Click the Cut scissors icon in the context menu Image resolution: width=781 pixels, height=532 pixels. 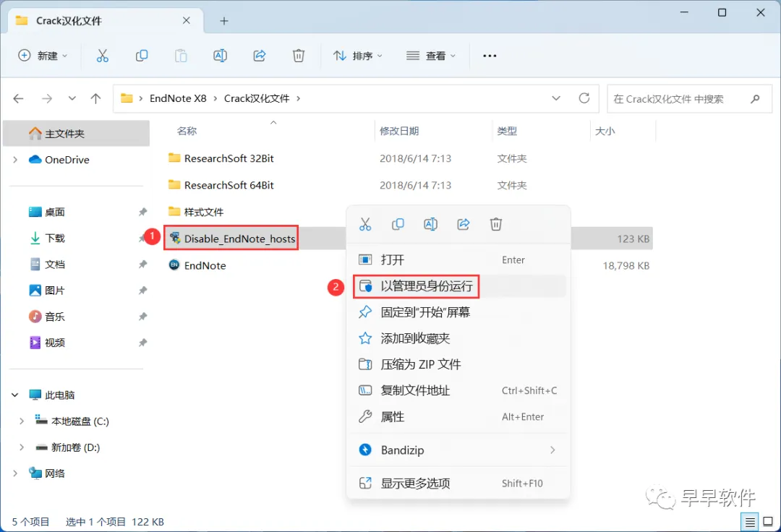(365, 225)
